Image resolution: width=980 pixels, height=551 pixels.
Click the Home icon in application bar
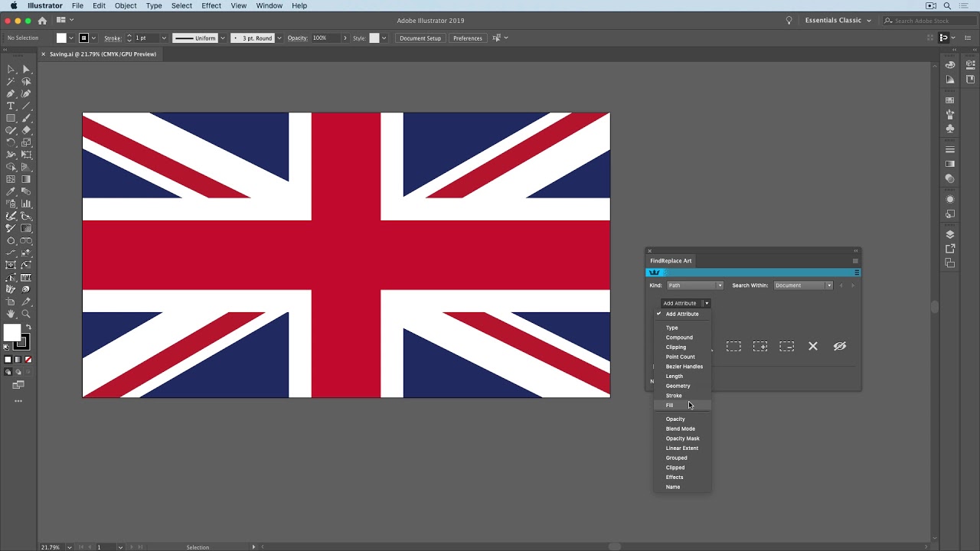42,21
